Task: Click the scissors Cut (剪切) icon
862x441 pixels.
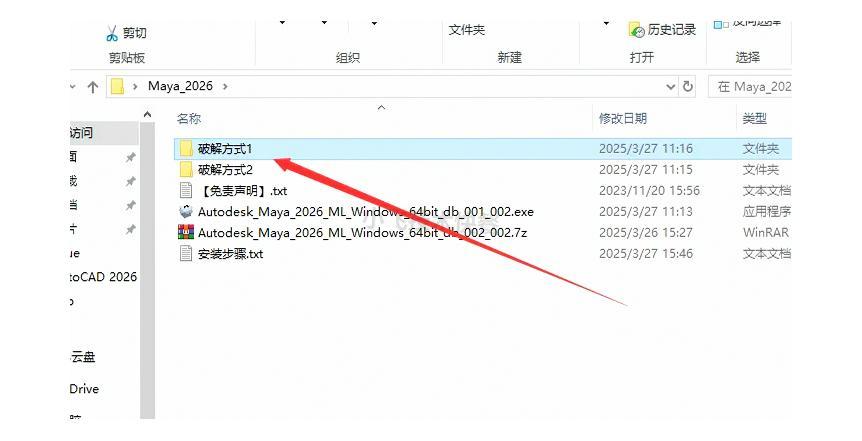Action: tap(112, 33)
